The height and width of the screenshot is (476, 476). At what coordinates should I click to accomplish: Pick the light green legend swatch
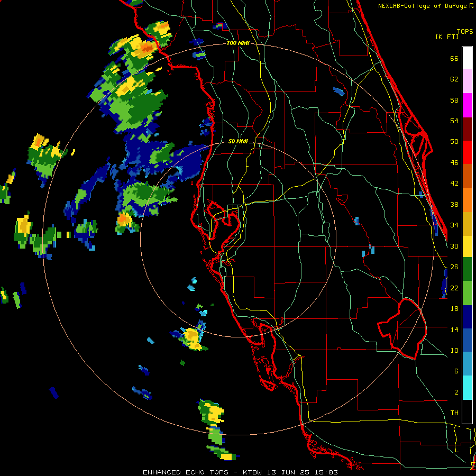tap(467, 293)
